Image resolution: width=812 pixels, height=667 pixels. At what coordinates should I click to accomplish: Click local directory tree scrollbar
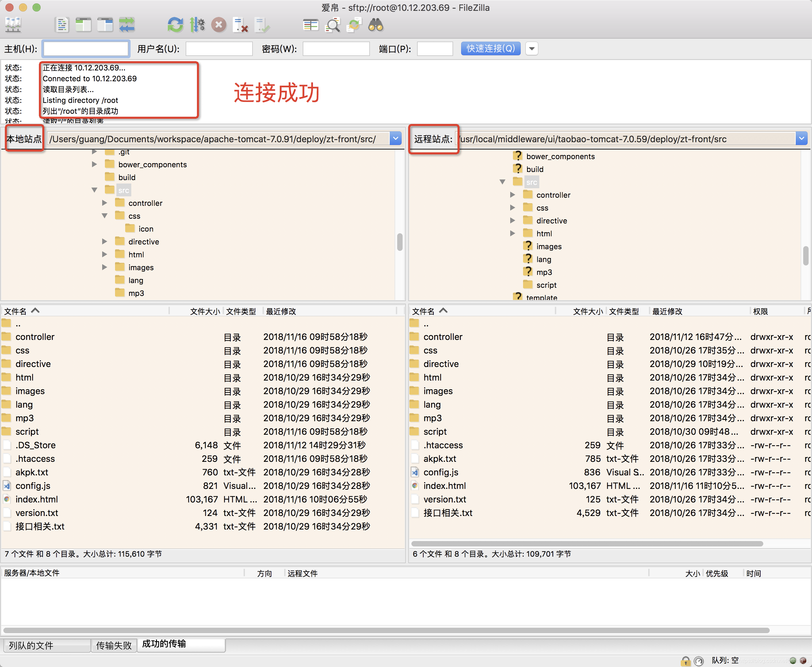[x=400, y=242]
